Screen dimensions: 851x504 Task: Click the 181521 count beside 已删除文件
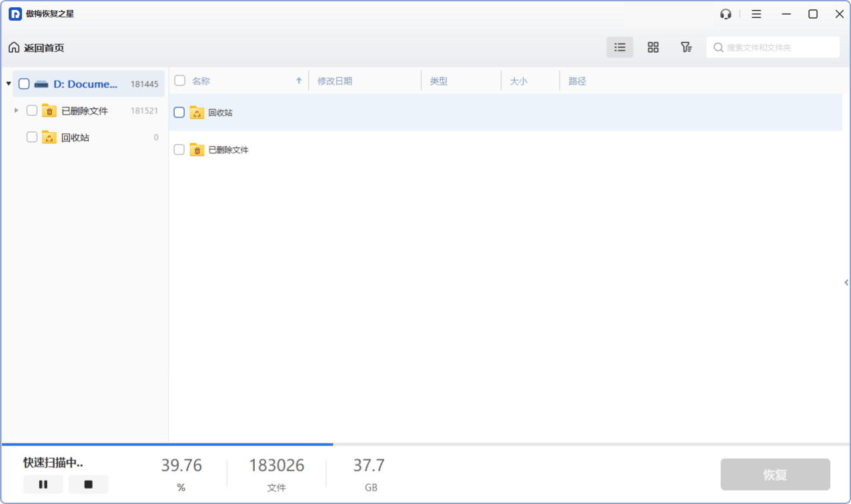pyautogui.click(x=144, y=111)
